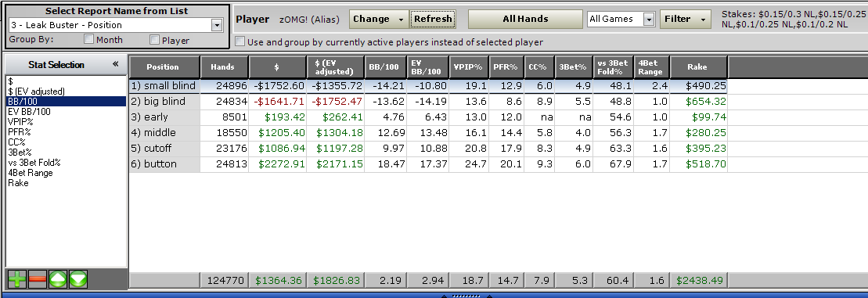This screenshot has height=298, width=868.
Task: Select 'VPIP%' in the stat list
Action: pos(67,122)
